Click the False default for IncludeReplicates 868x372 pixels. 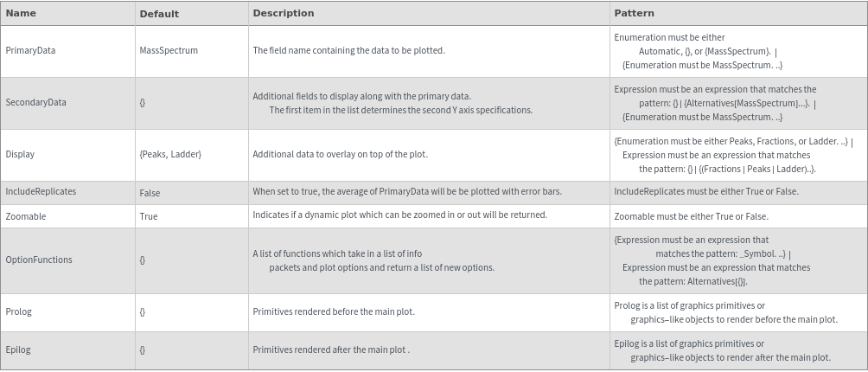pos(150,193)
